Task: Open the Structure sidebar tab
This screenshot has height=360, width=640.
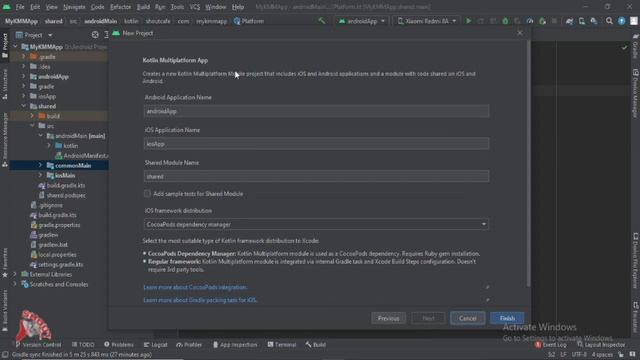Action: pyautogui.click(x=5, y=84)
